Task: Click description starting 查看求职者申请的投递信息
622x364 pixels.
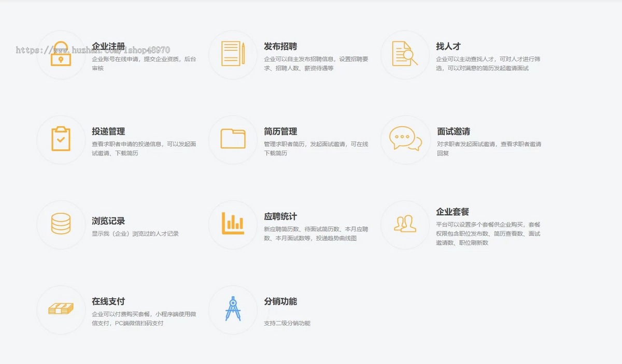Action: (144, 149)
